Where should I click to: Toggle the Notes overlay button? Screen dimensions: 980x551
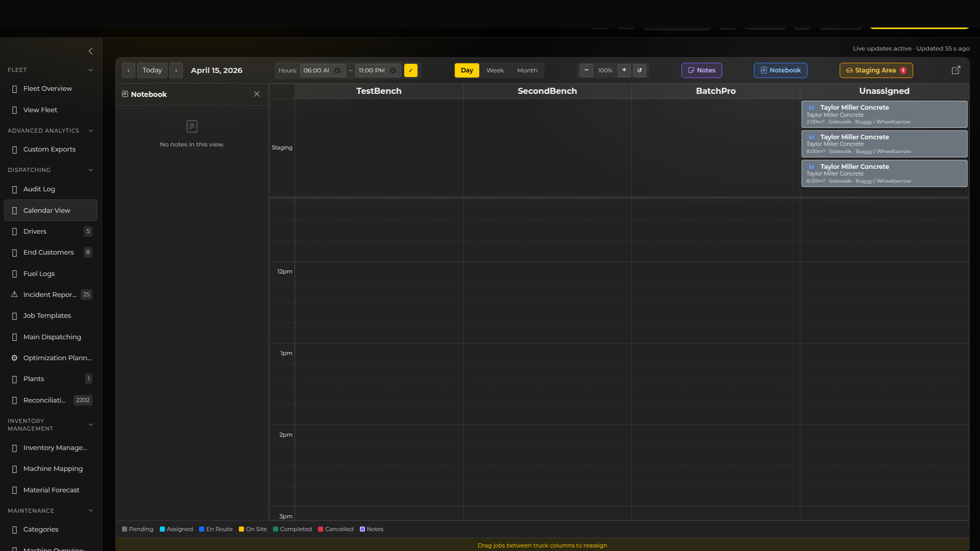[x=701, y=70]
